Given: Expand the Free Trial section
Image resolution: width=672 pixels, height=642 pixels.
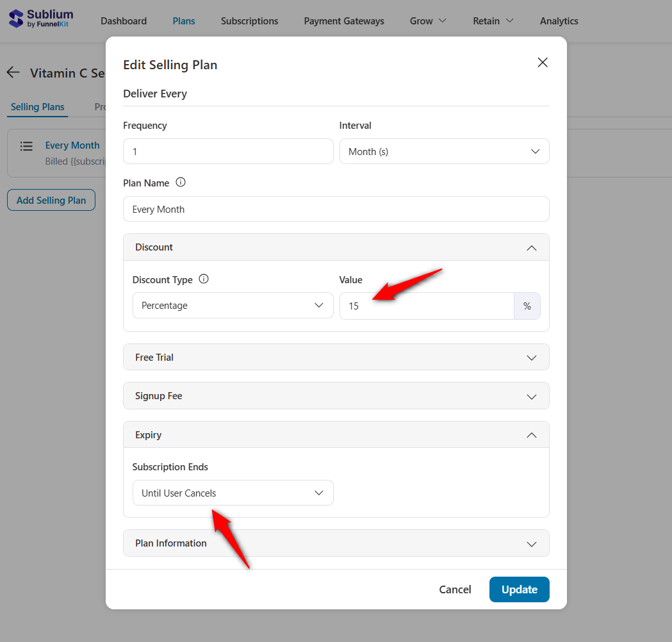Looking at the screenshot, I should (x=531, y=357).
